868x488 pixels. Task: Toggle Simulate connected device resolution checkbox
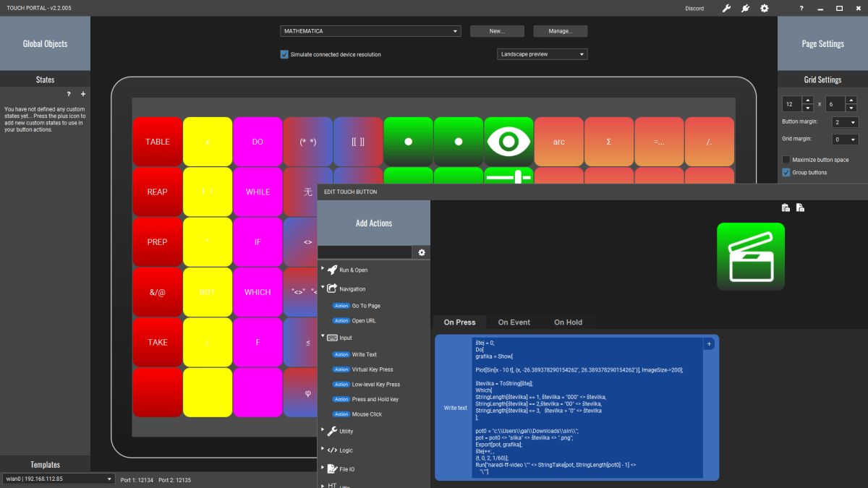pyautogui.click(x=284, y=54)
